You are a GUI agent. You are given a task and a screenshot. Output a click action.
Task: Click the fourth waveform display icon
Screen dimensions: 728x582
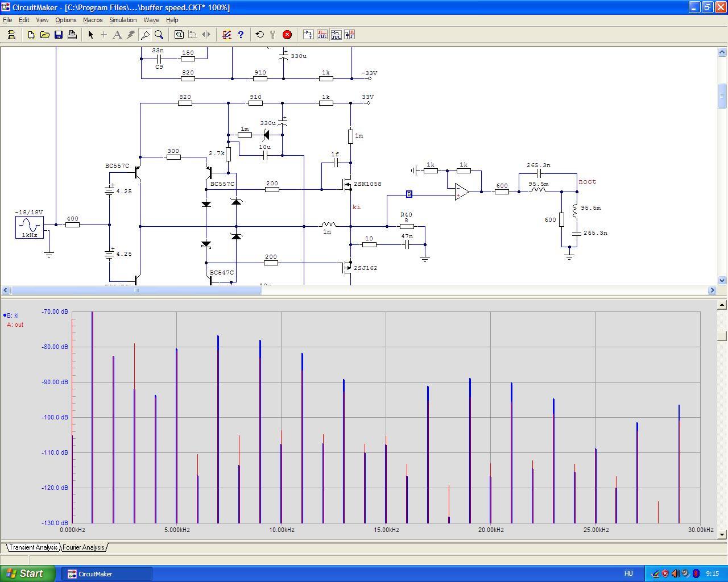tap(349, 35)
